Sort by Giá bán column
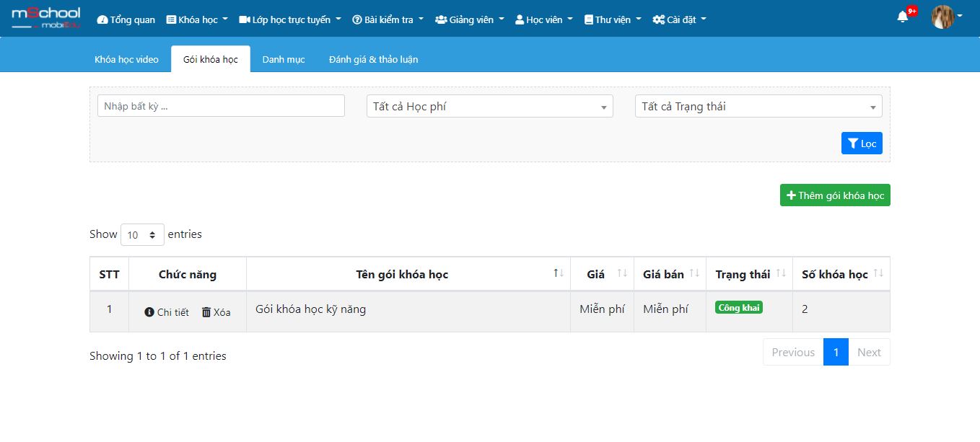The image size is (980, 442). click(x=670, y=274)
